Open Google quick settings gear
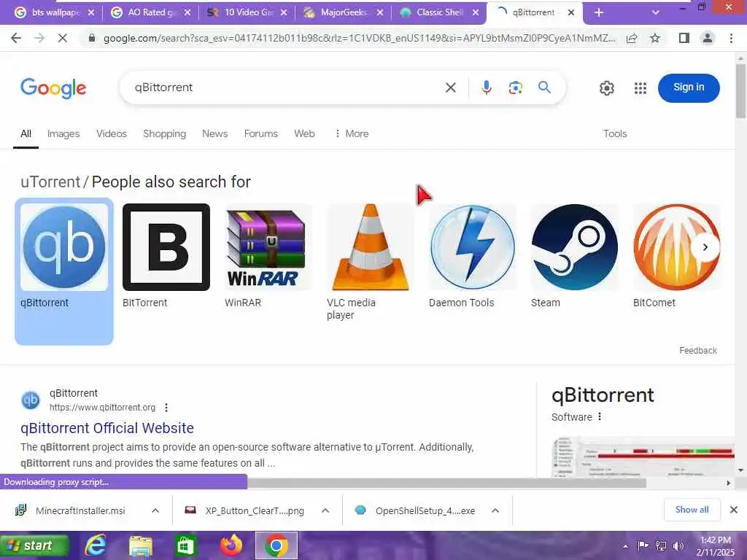This screenshot has width=747, height=560. pos(606,88)
